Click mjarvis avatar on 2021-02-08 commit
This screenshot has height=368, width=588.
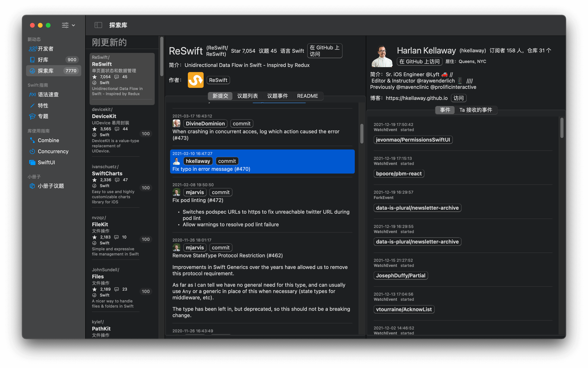pos(176,192)
